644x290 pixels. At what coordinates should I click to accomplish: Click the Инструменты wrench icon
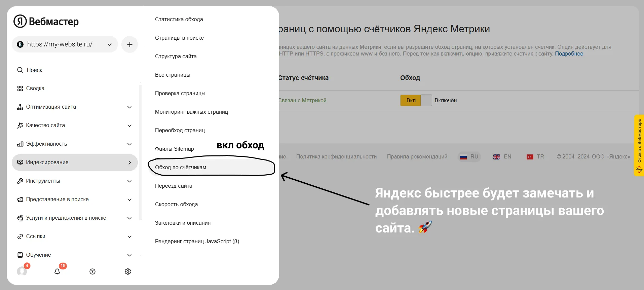click(20, 181)
